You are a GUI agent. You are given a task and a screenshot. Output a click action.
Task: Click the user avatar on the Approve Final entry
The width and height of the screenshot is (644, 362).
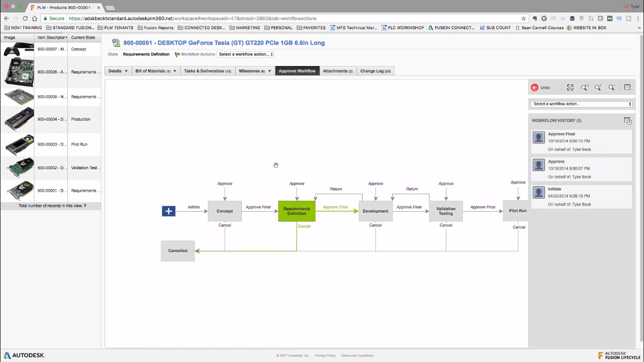(539, 137)
